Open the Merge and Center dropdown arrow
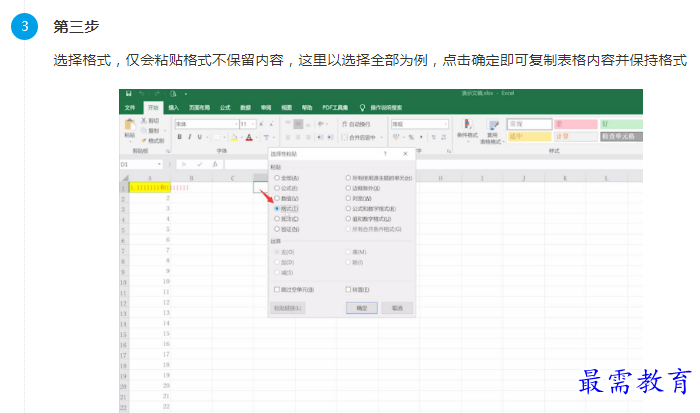 [381, 138]
